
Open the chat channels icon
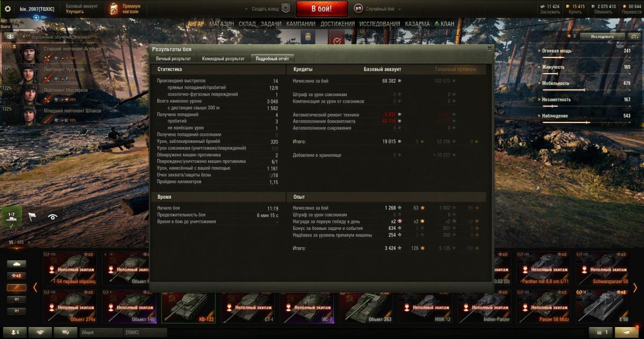pyautogui.click(x=65, y=333)
